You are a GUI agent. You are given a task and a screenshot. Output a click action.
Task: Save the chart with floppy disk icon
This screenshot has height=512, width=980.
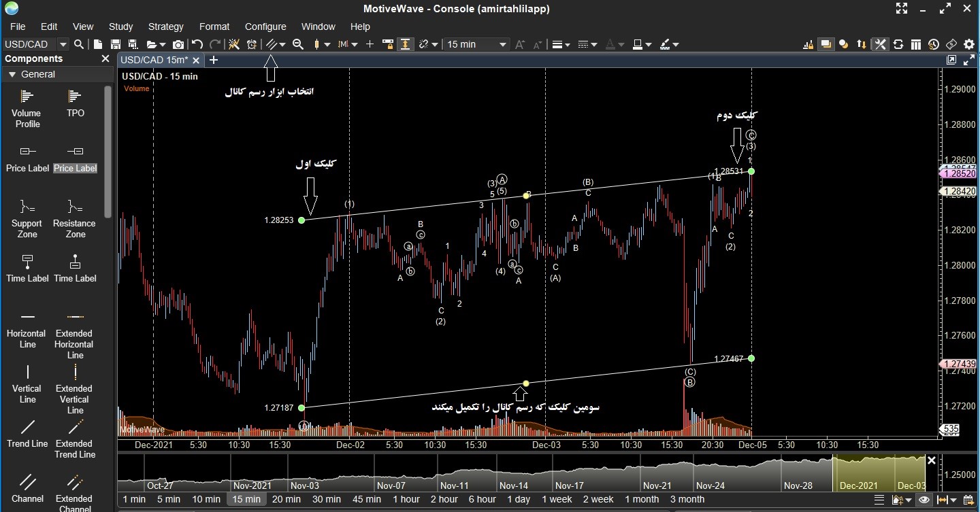pos(116,44)
